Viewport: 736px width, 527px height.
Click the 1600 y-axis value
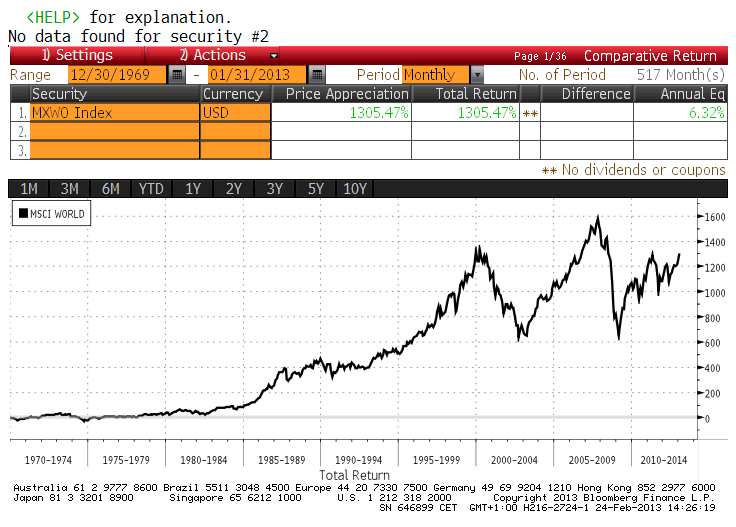[714, 217]
